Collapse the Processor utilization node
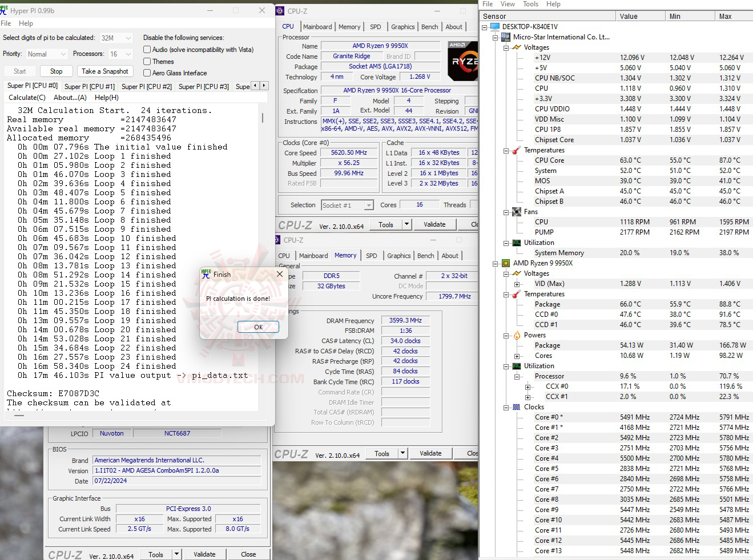Screen dimensions: 753x560 point(517,376)
